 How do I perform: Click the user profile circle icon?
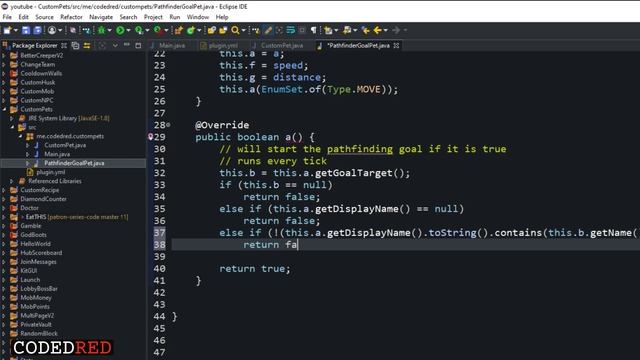pyautogui.click(x=52, y=30)
